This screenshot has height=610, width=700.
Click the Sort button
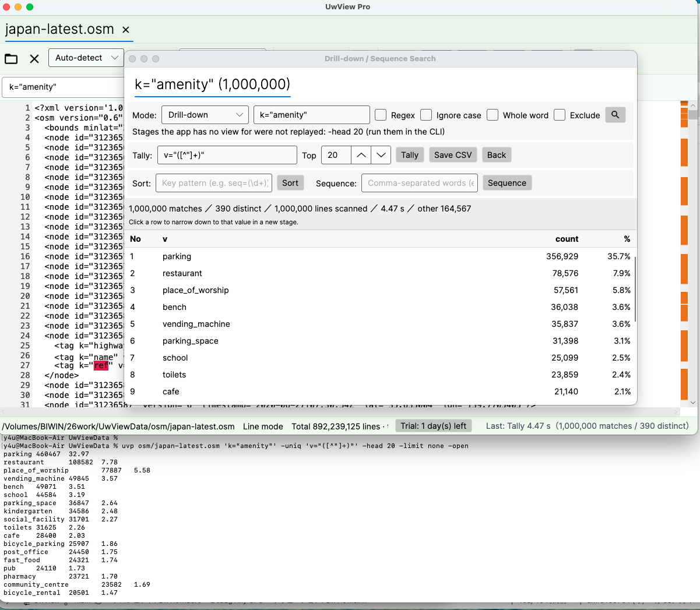pos(290,183)
